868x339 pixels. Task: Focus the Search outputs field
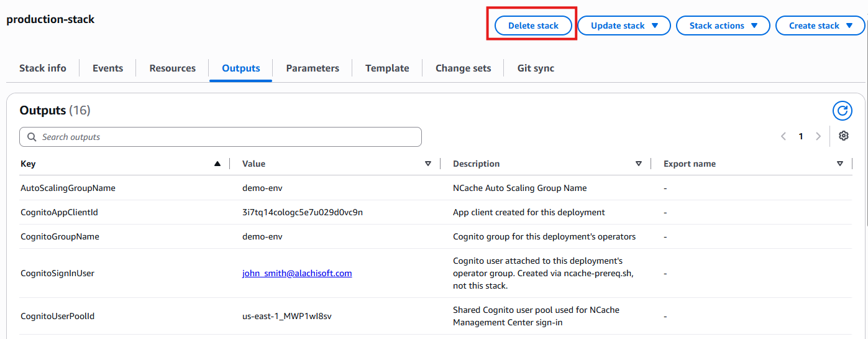[221, 137]
